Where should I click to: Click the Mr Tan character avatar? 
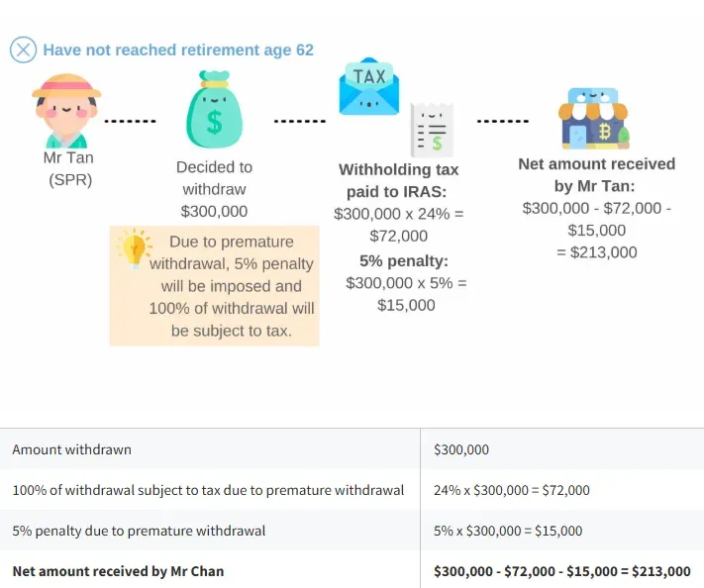[66, 111]
